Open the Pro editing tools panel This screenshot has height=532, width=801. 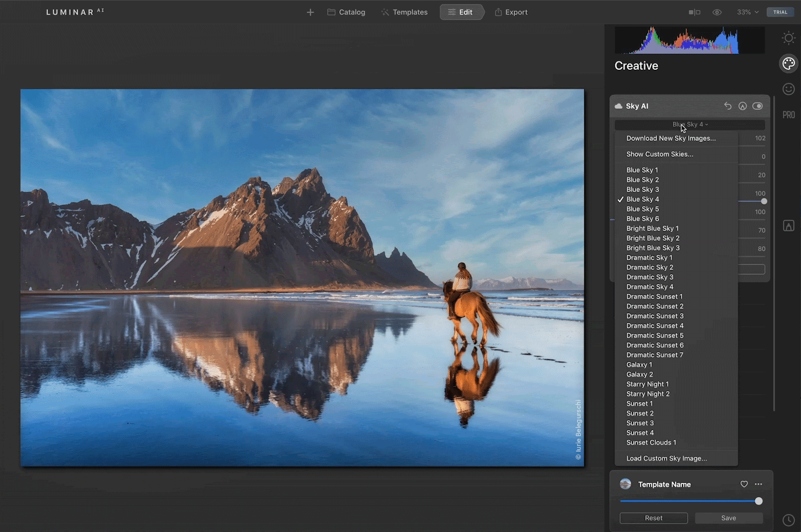coord(788,115)
